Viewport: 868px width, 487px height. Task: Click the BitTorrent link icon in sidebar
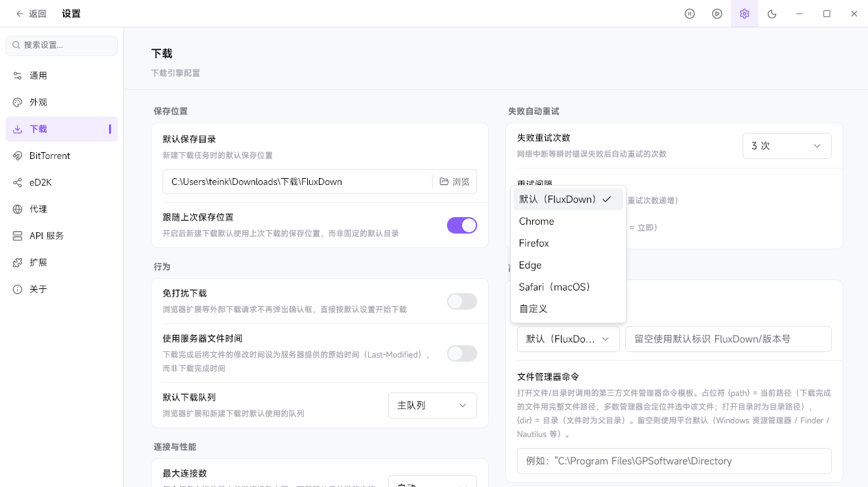point(18,155)
